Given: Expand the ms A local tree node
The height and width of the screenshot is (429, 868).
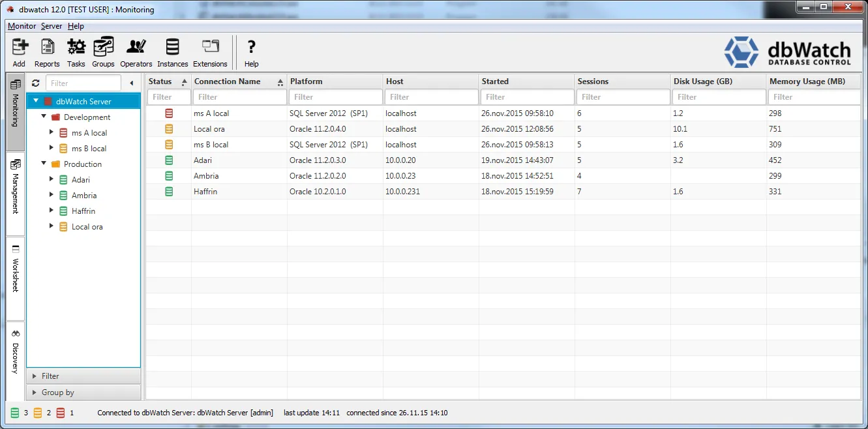Looking at the screenshot, I should tap(52, 132).
